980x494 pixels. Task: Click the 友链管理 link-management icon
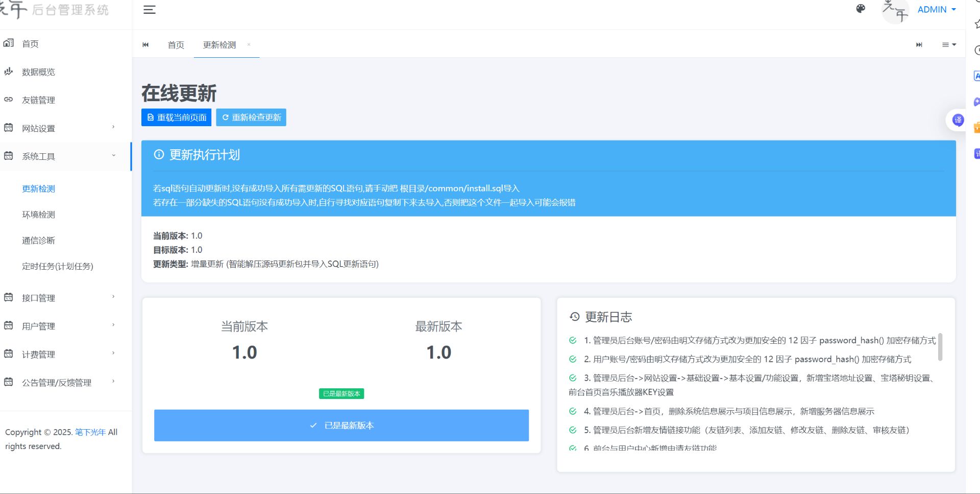(8, 100)
